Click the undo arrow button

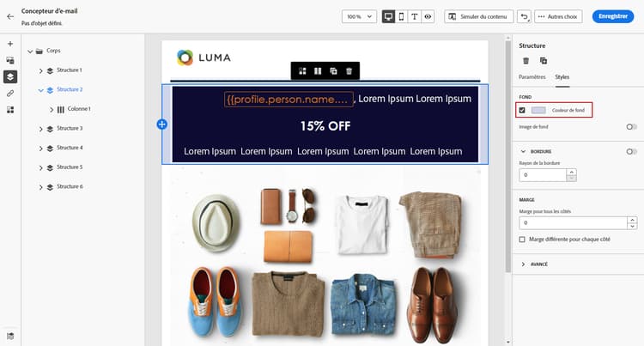(x=524, y=16)
